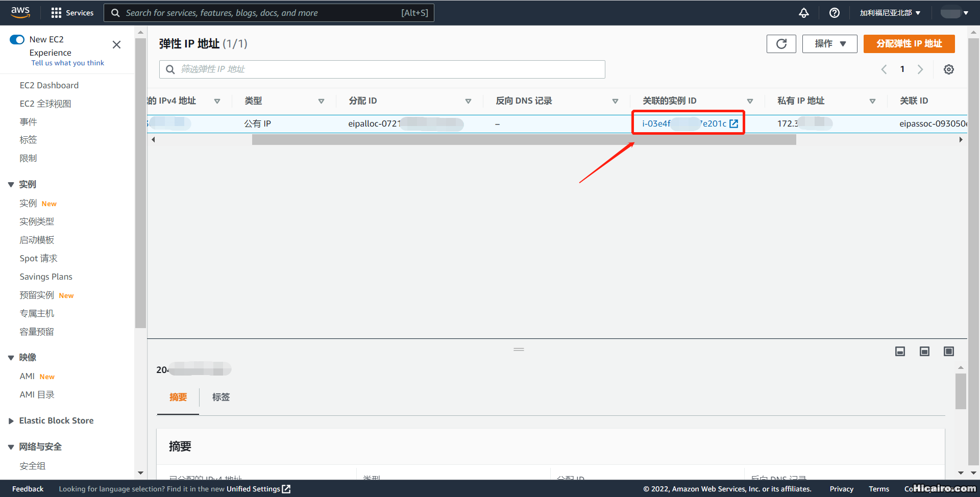The image size is (980, 497).
Task: Open the table preferences gear icon
Action: click(x=949, y=69)
